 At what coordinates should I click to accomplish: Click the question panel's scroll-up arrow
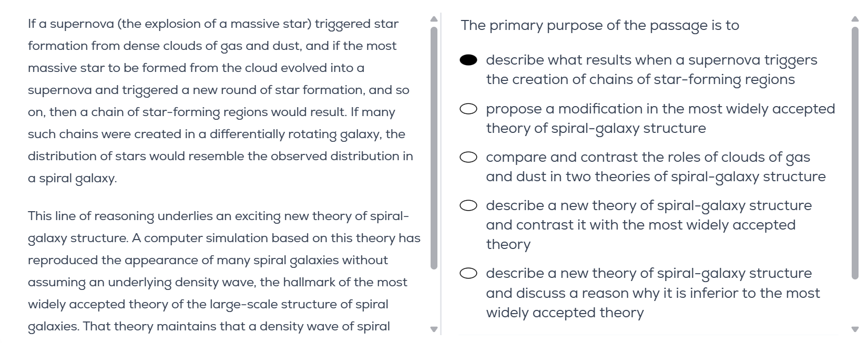pos(855,19)
